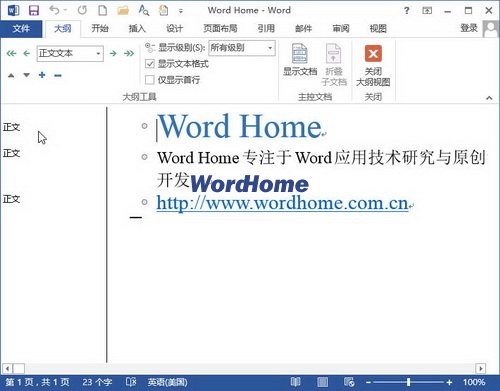Collapse the ribbon with the chevron
Image resolution: width=500 pixels, height=391 pixels.
[x=489, y=98]
